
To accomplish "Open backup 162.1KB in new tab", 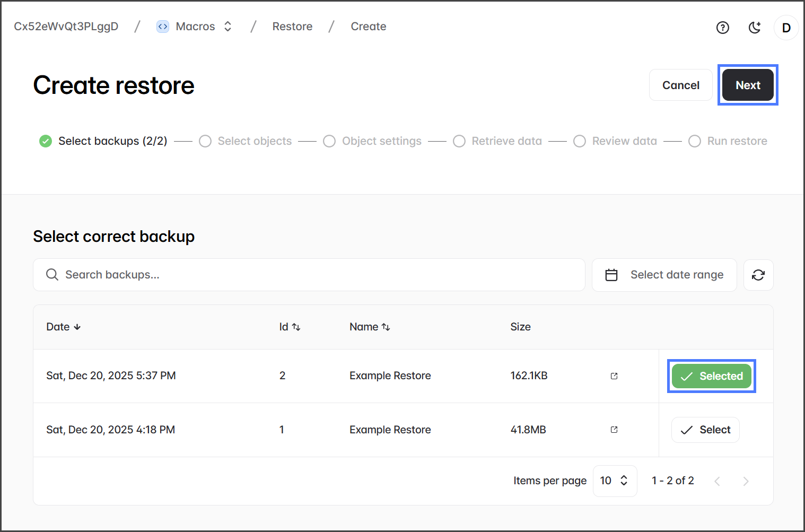I will [614, 376].
